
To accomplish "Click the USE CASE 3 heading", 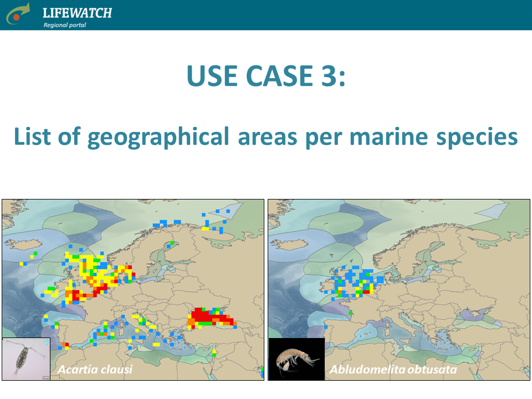I will pos(265,75).
